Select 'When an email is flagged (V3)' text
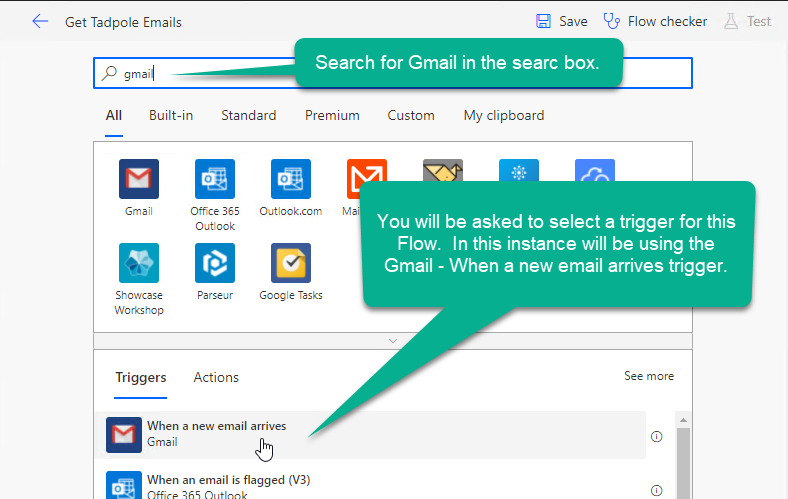788x499 pixels. 229,480
